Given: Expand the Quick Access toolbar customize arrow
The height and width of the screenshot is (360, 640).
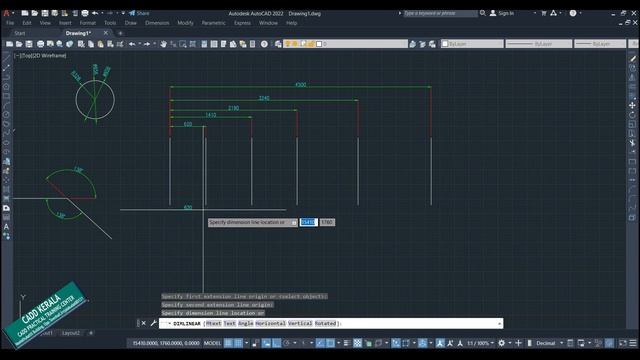Looking at the screenshot, I should pyautogui.click(x=123, y=13).
